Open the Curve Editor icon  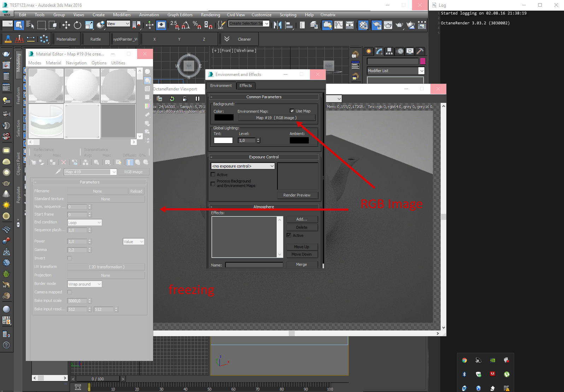tap(339, 25)
